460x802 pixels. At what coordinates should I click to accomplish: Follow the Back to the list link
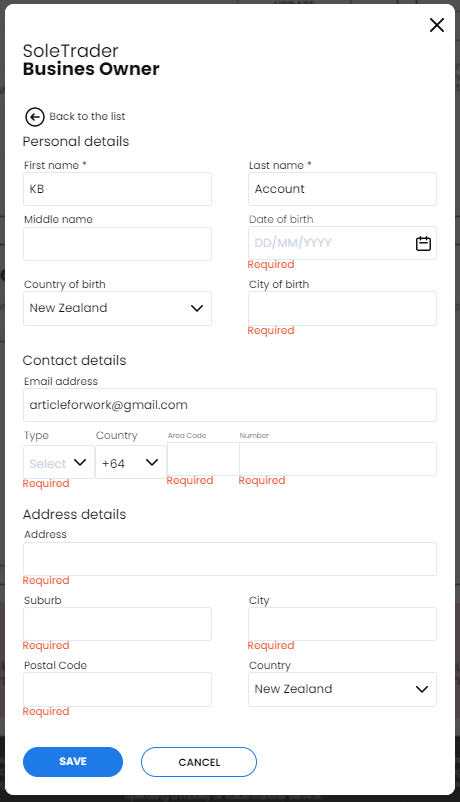(x=87, y=117)
